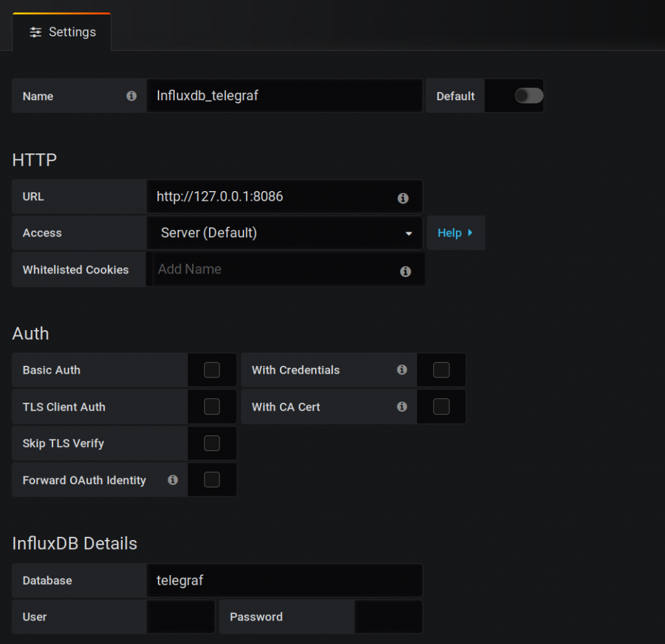This screenshot has height=644, width=665.
Task: Enable the Forward OAuth Identity checkbox
Action: 212,480
